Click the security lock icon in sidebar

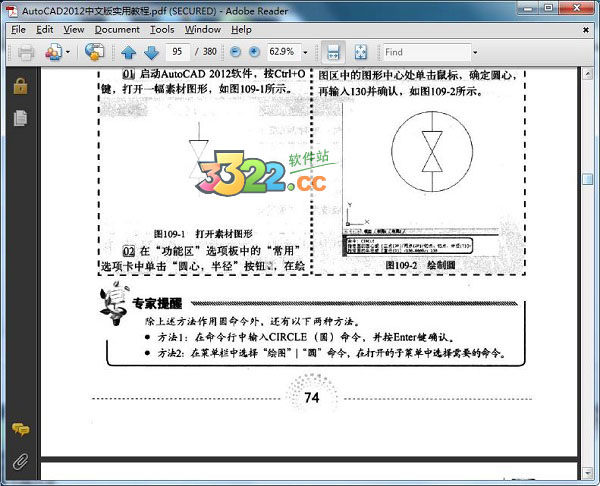tap(20, 86)
